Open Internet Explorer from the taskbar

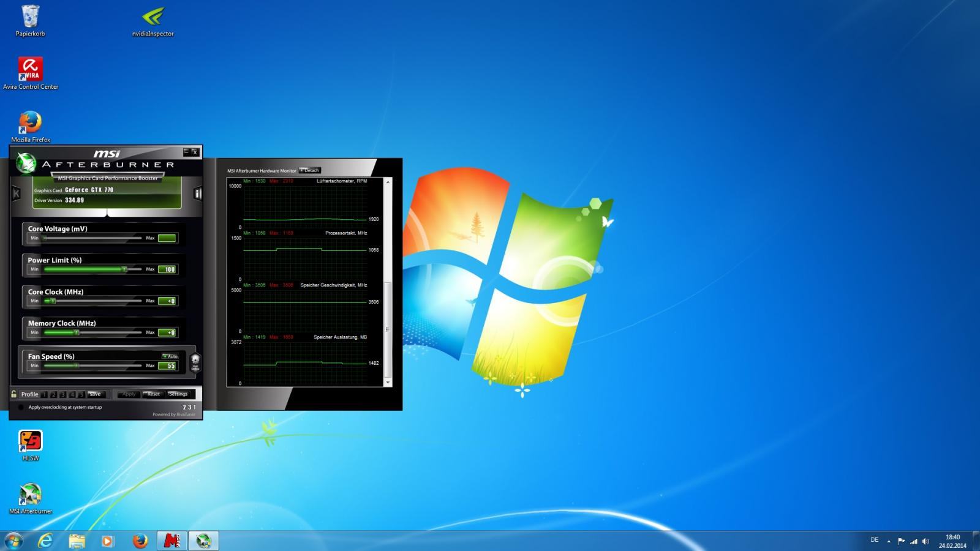click(x=45, y=541)
